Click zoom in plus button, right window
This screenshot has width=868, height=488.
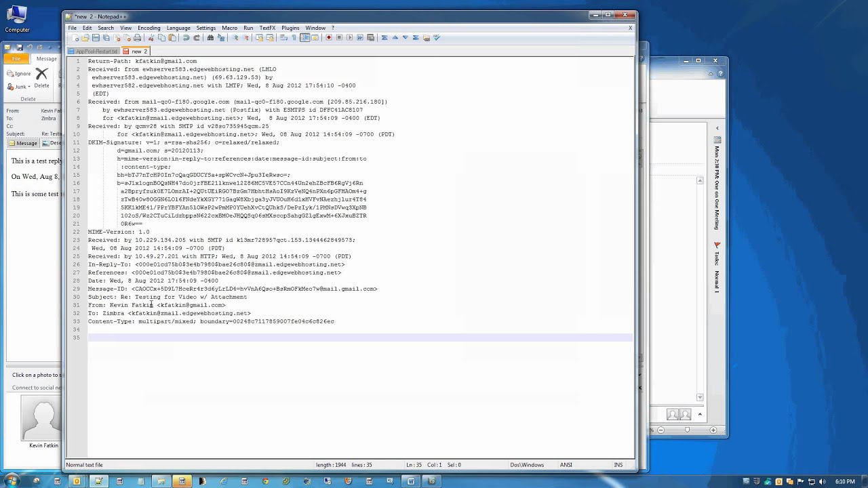[713, 430]
